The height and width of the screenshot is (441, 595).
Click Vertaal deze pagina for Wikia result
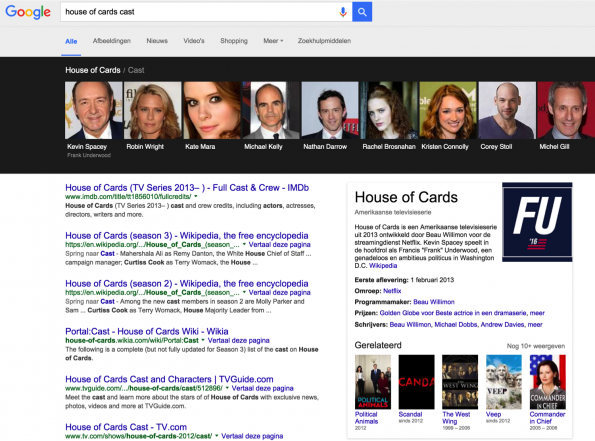point(239,340)
